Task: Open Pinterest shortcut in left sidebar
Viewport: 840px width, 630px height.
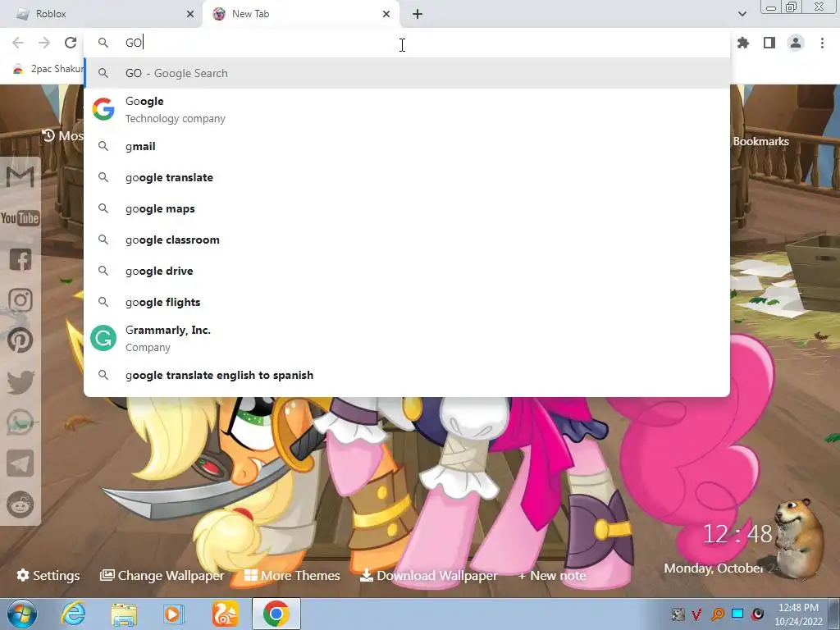Action: pos(21,340)
